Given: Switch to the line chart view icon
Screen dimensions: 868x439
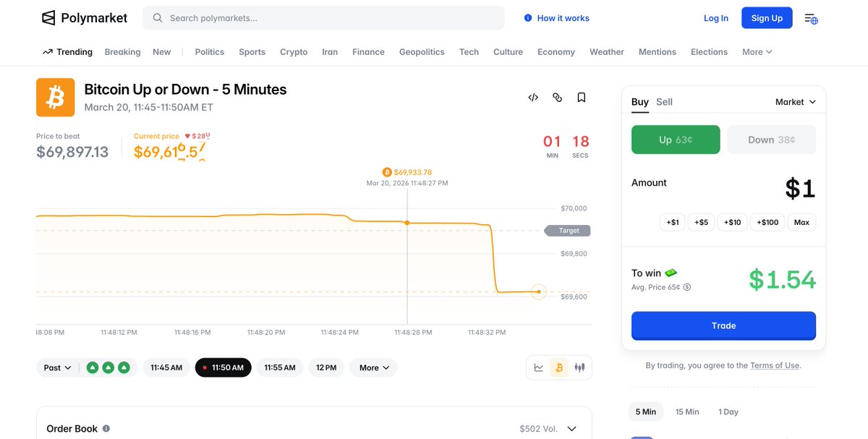Looking at the screenshot, I should click(x=539, y=367).
